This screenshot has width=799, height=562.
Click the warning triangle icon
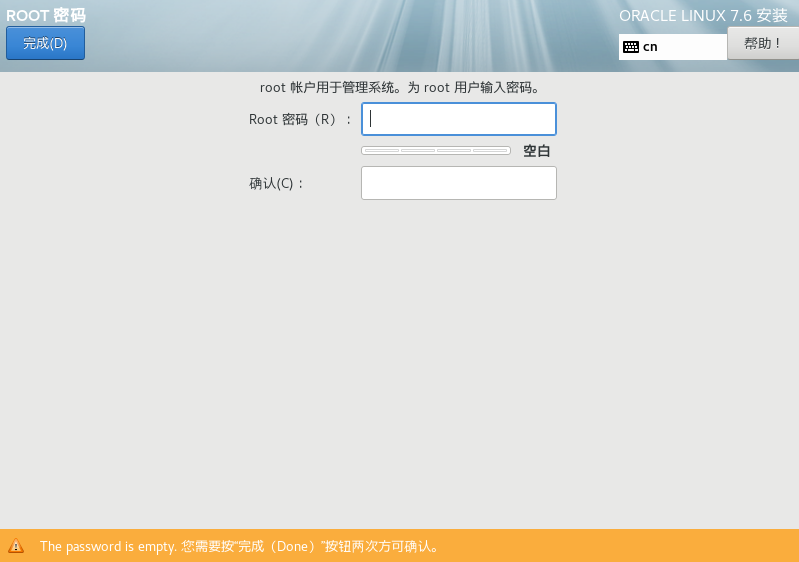16,547
